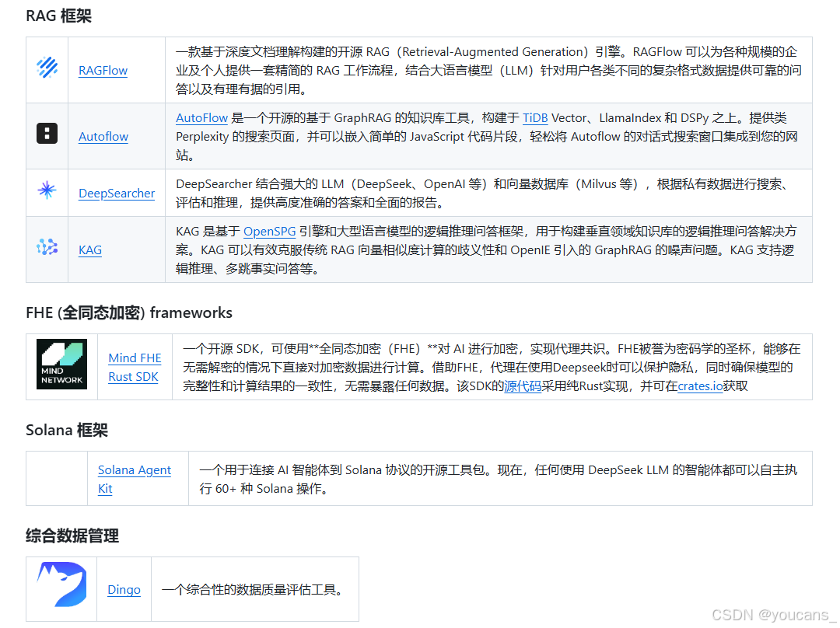Click the Mind Network logo image
This screenshot has width=840, height=628.
coord(61,364)
